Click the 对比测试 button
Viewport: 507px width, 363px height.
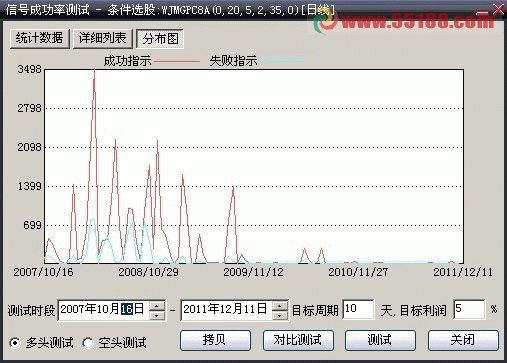(298, 340)
